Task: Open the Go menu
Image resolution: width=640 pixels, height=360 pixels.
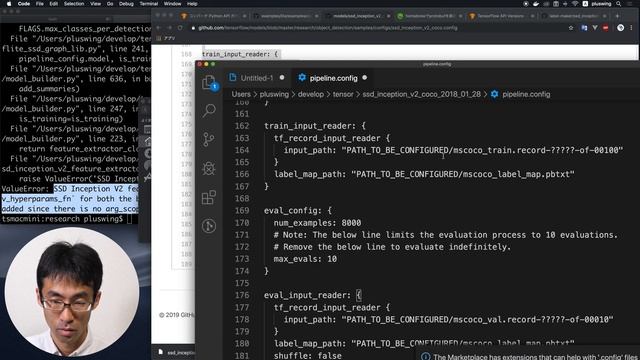Action: [110, 4]
